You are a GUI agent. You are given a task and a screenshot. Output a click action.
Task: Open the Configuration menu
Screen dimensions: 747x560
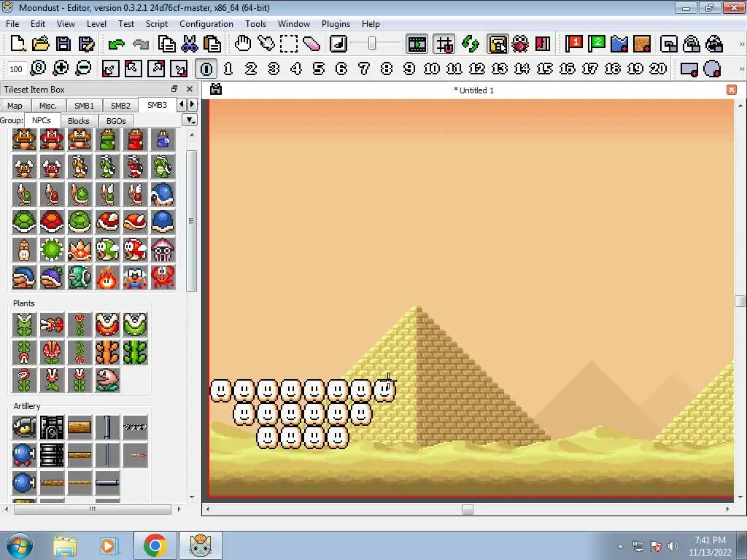coord(206,24)
